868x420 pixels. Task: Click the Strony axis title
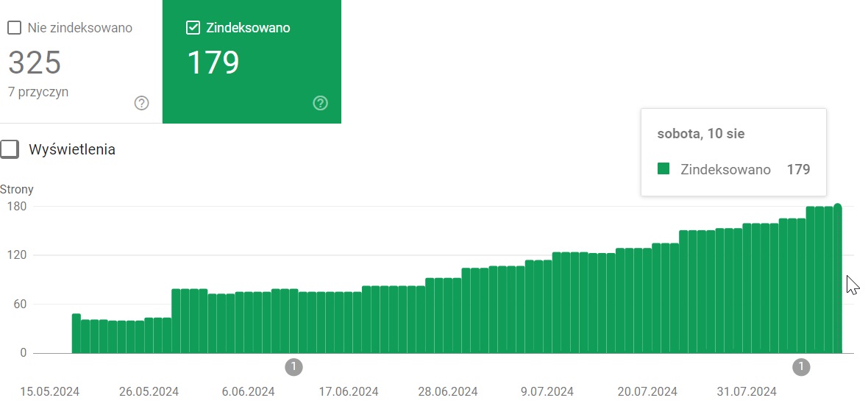pos(17,189)
